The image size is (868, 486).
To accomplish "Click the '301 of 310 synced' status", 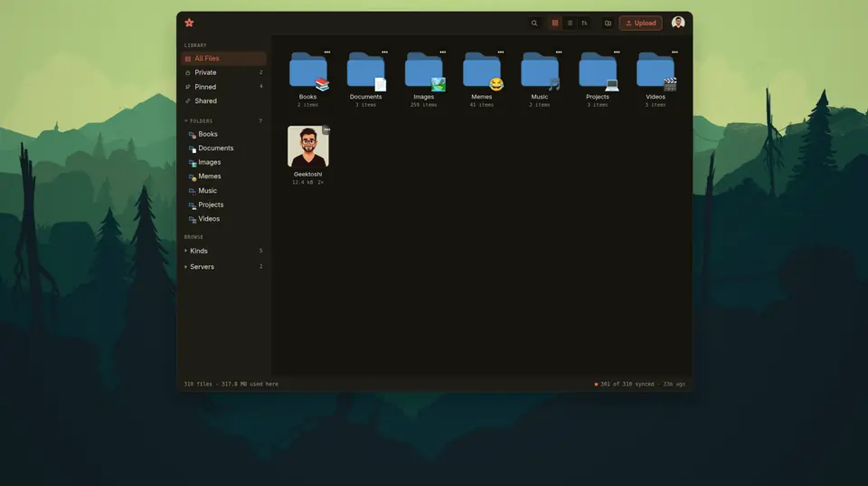I will coord(627,384).
